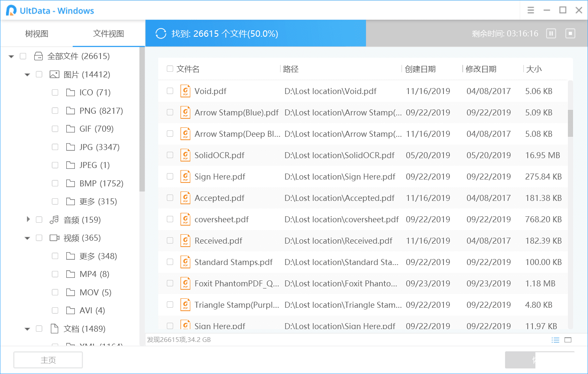The image size is (588, 374).
Task: Click the ICO folder icon
Action: pyautogui.click(x=71, y=92)
